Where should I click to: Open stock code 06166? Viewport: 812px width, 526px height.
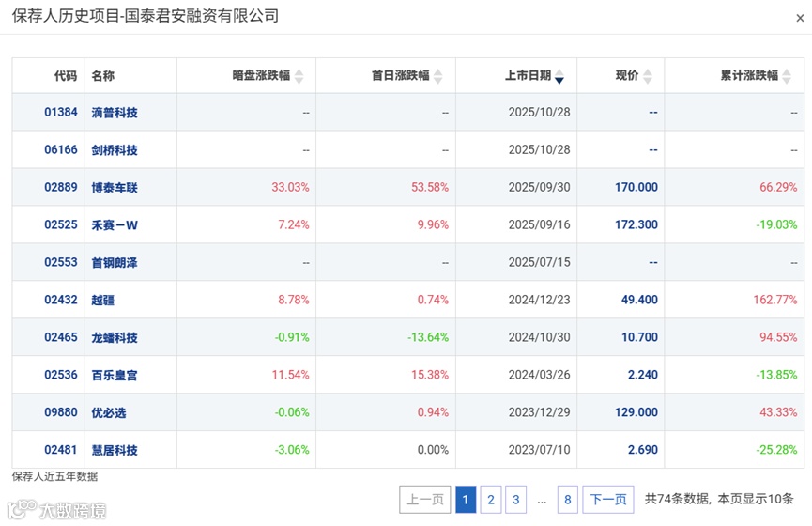[61, 149]
